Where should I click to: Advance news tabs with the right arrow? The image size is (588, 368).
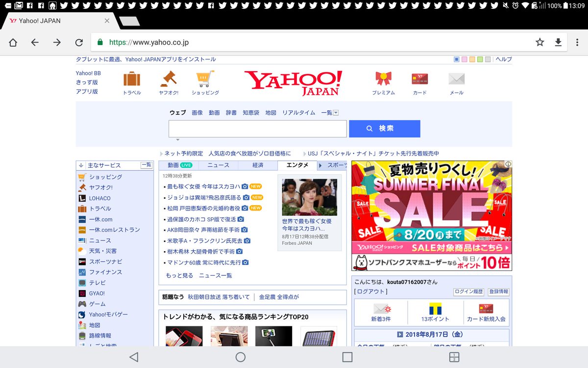pyautogui.click(x=320, y=165)
